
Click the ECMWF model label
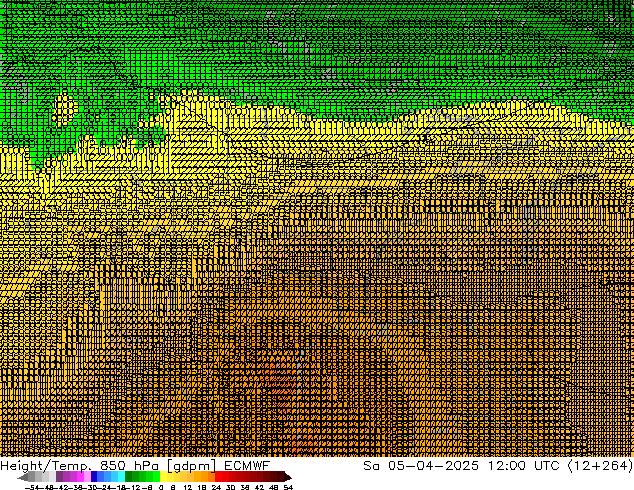coord(247,466)
